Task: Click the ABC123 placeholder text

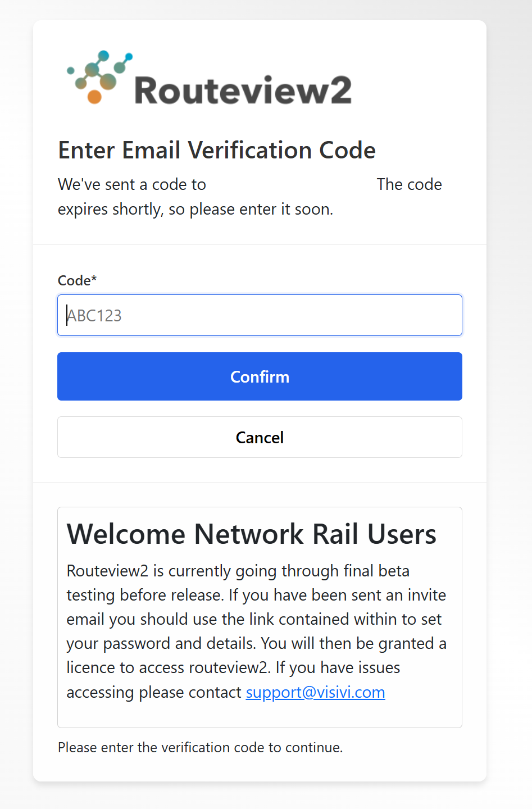Action: point(95,316)
